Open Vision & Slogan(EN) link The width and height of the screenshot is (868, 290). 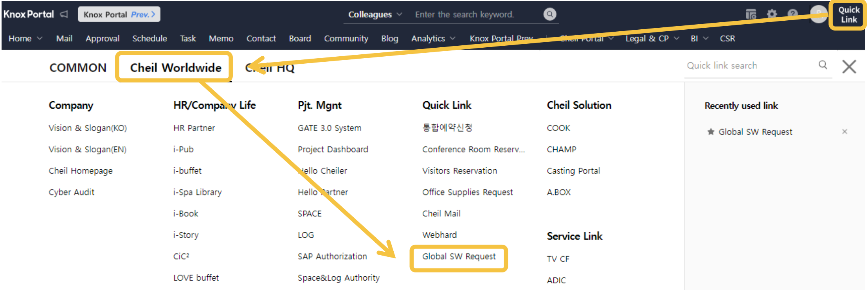click(x=88, y=150)
